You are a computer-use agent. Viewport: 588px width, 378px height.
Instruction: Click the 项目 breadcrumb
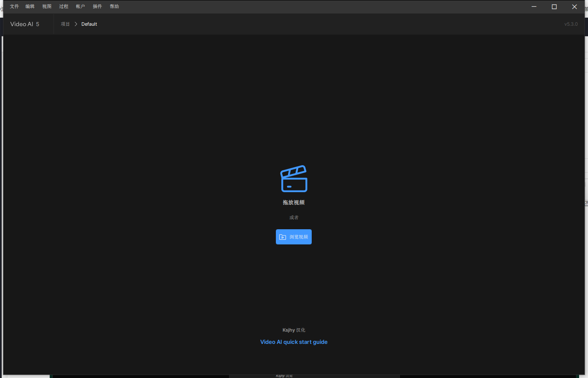[x=65, y=24]
